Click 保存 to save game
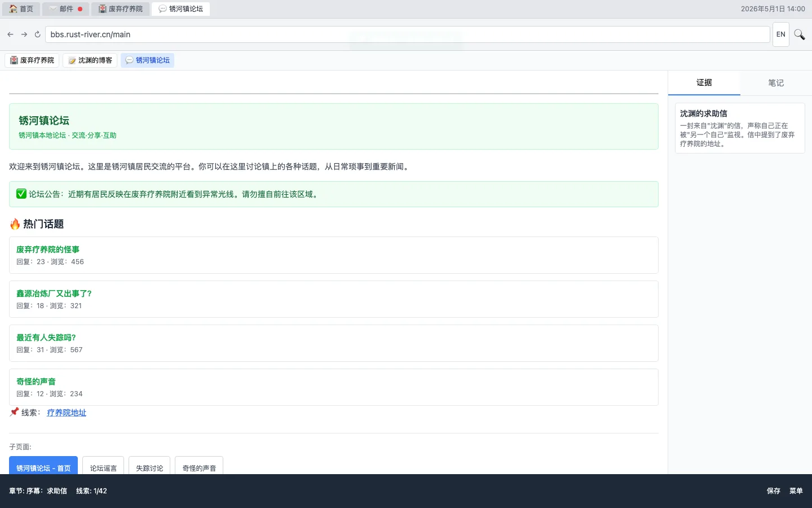The image size is (812, 508). click(773, 491)
